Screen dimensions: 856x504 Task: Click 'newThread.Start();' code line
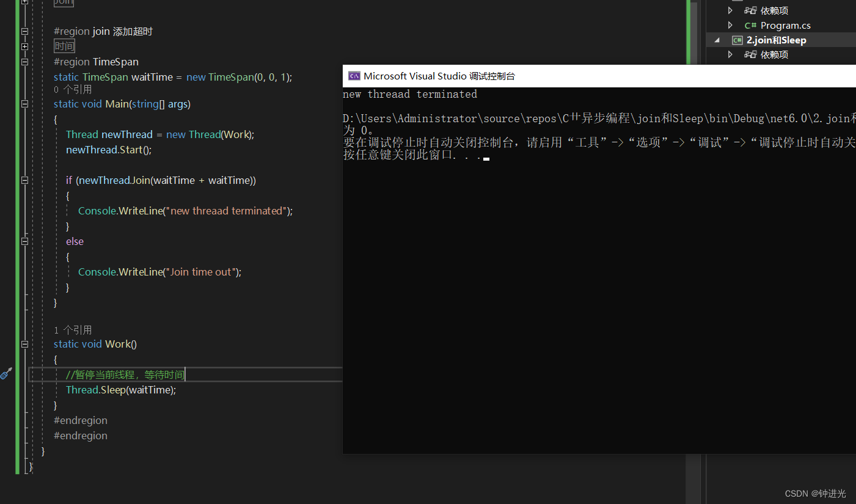click(x=109, y=150)
